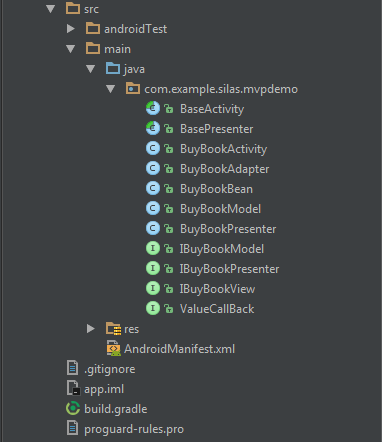
Task: Open the app.iml file name
Action: [104, 389]
